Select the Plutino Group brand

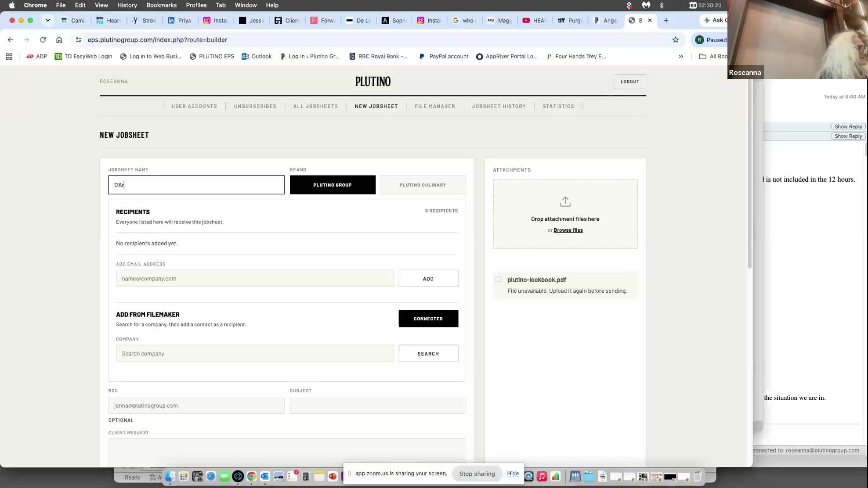[x=333, y=185]
